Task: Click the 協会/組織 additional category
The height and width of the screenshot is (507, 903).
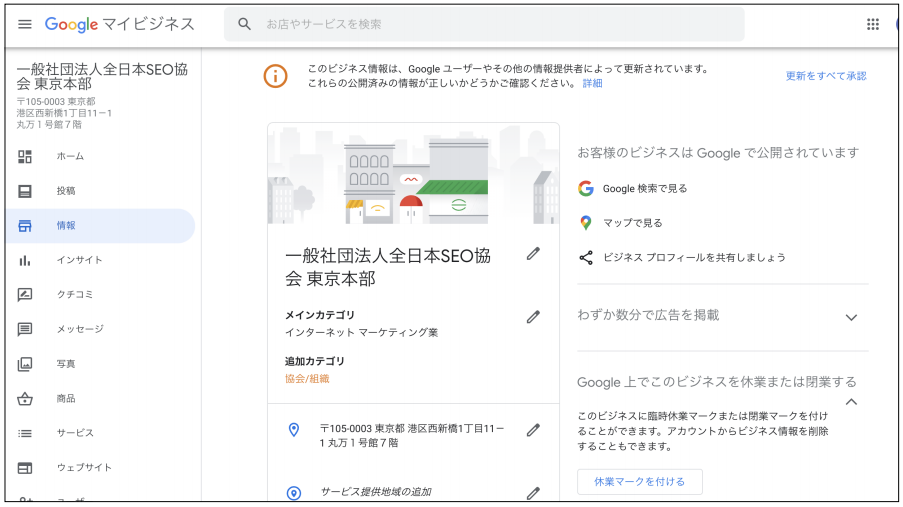Action: click(307, 379)
